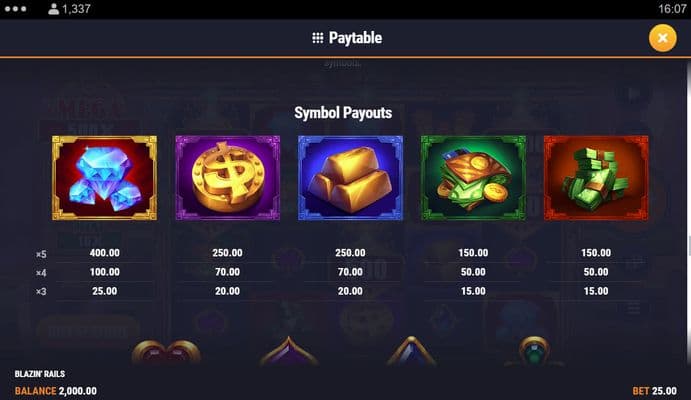
Task: Select the gold dollar coin symbol
Action: pos(227,178)
